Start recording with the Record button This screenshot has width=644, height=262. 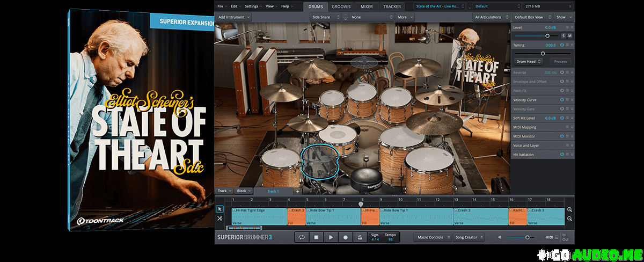point(346,237)
